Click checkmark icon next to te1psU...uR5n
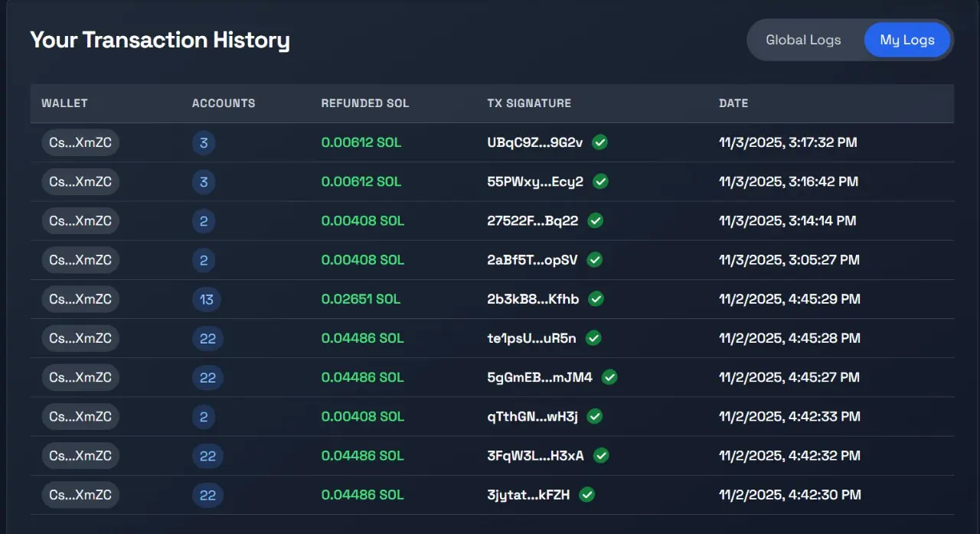 click(x=593, y=337)
